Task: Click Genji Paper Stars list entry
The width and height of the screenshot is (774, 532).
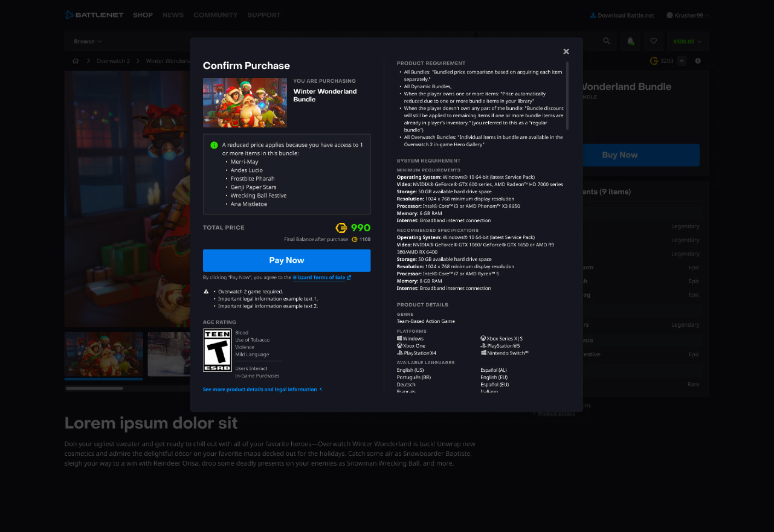Action: (254, 187)
